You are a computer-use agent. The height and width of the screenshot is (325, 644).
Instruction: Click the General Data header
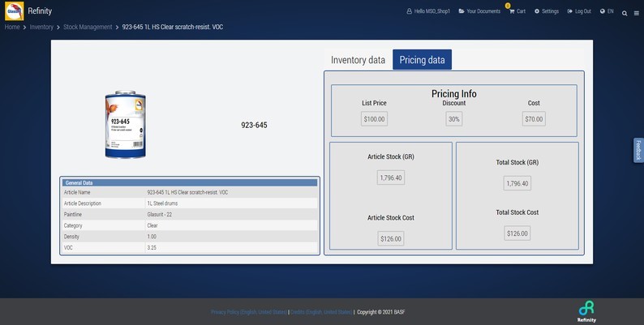point(190,182)
